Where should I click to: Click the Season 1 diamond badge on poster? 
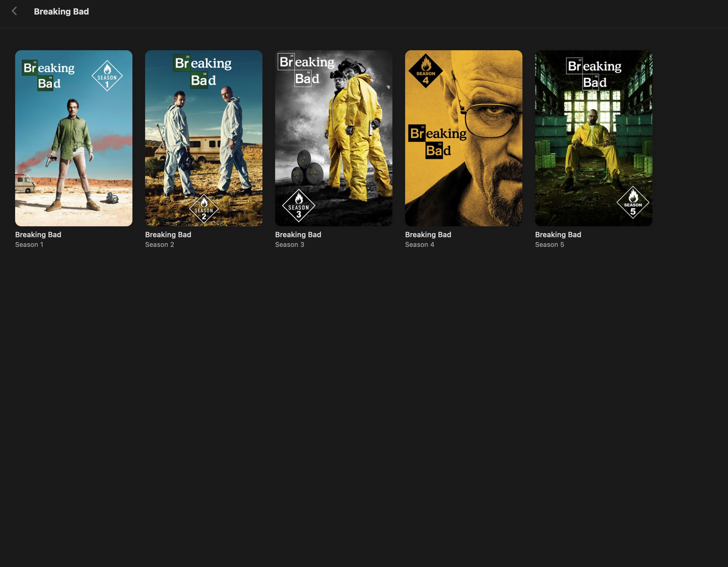pos(107,76)
